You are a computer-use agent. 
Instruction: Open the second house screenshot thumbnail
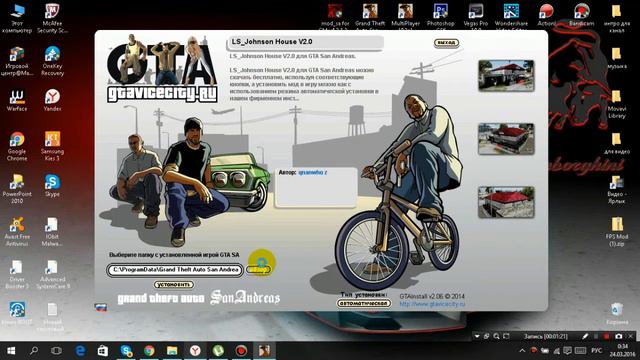tap(506, 139)
